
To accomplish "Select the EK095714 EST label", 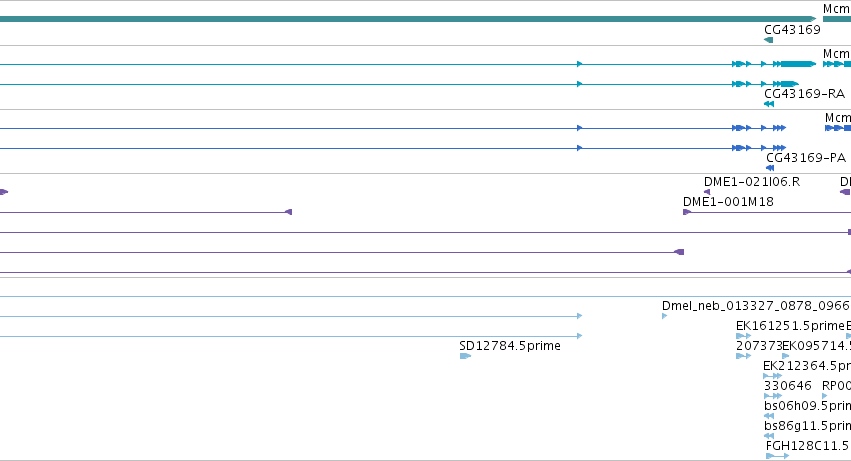I will (816, 346).
